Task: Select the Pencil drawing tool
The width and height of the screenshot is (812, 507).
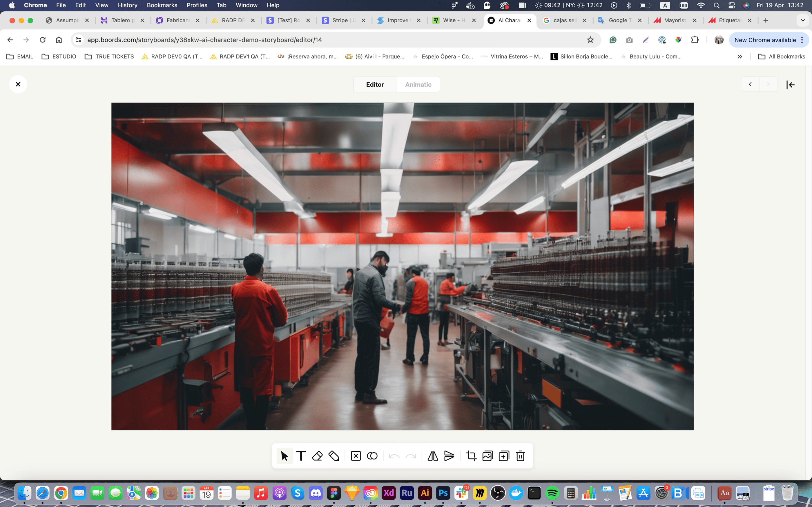Action: [334, 456]
